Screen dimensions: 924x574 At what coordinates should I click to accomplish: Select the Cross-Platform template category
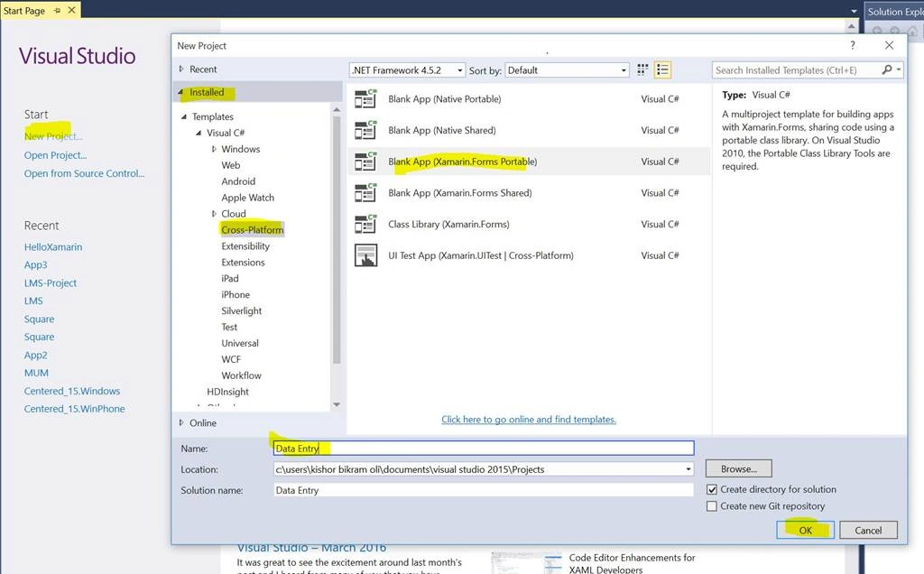coord(253,230)
